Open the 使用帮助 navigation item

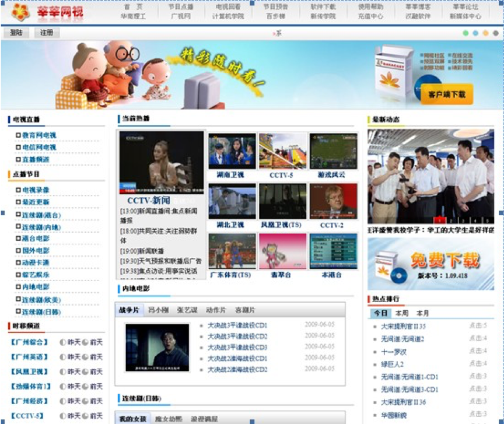click(370, 7)
